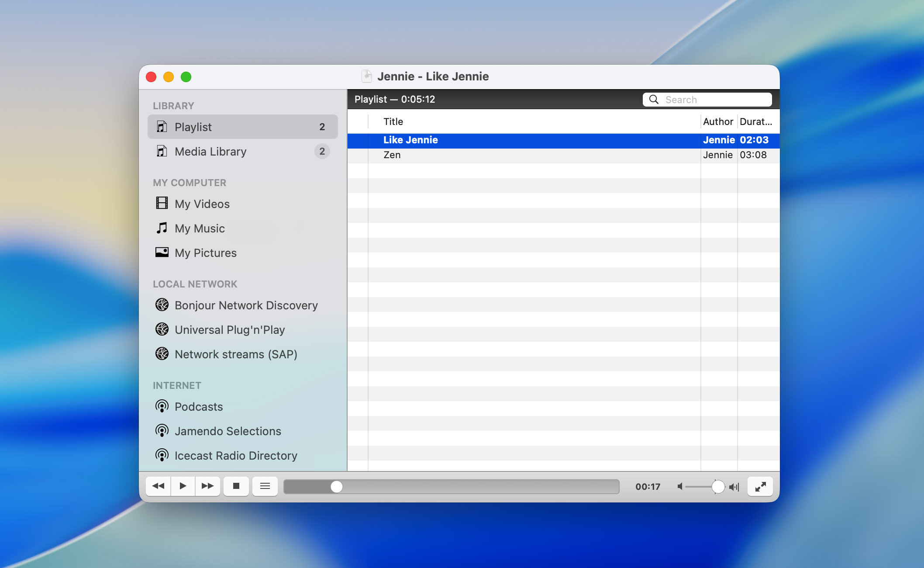Open My Pictures
Image resolution: width=924 pixels, height=568 pixels.
(x=205, y=253)
